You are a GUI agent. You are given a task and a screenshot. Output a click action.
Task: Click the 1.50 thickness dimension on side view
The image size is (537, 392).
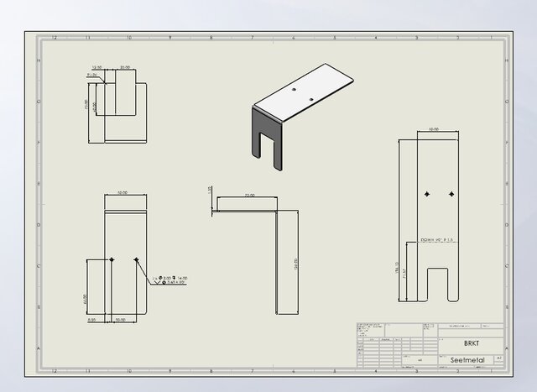210,190
